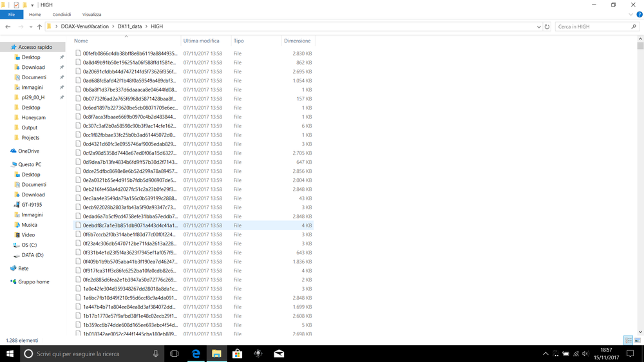Select the file starting with 0a8d49b91b50e196

[x=193, y=62]
